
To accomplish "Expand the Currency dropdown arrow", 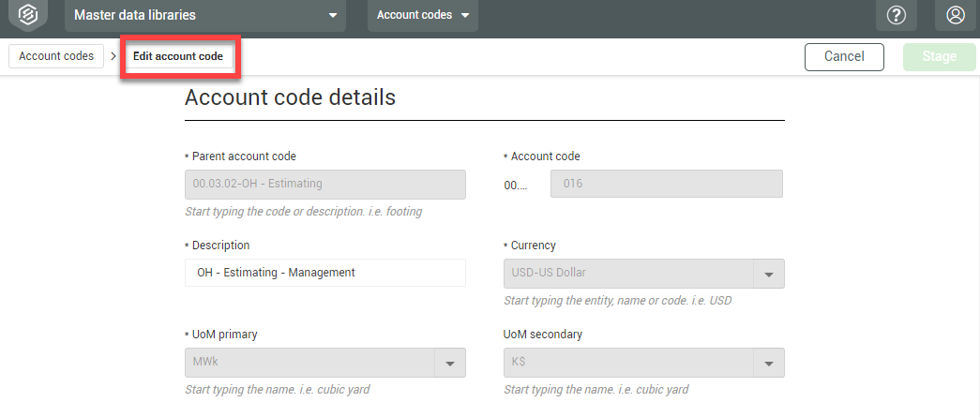I will pyautogui.click(x=769, y=274).
